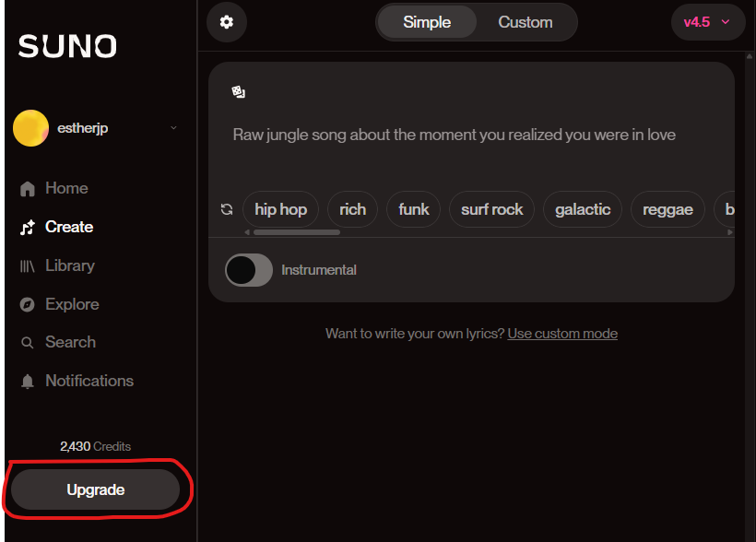Expand the estherjp account menu chevron
Image resolution: width=756 pixels, height=542 pixels.
tap(173, 128)
